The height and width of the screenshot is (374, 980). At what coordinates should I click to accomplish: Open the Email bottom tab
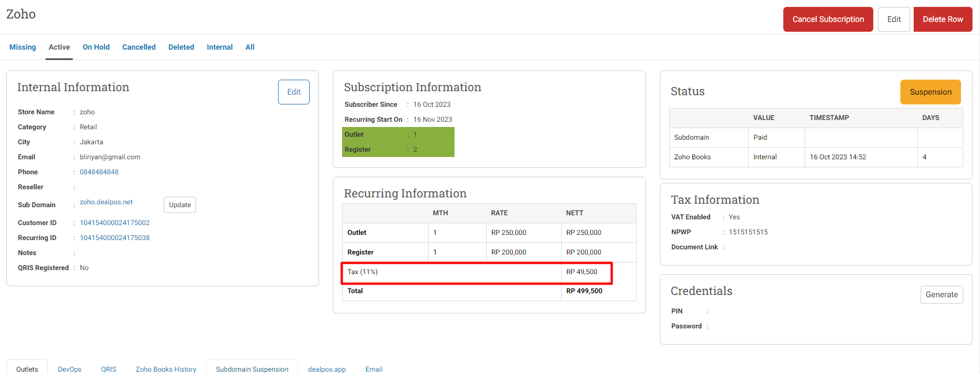pyautogui.click(x=374, y=369)
